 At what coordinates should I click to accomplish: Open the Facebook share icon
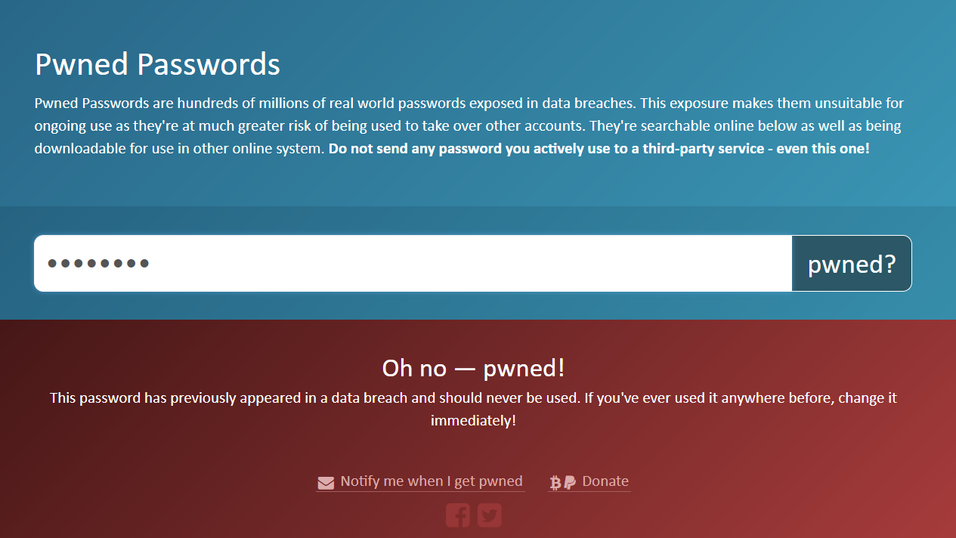coord(458,515)
